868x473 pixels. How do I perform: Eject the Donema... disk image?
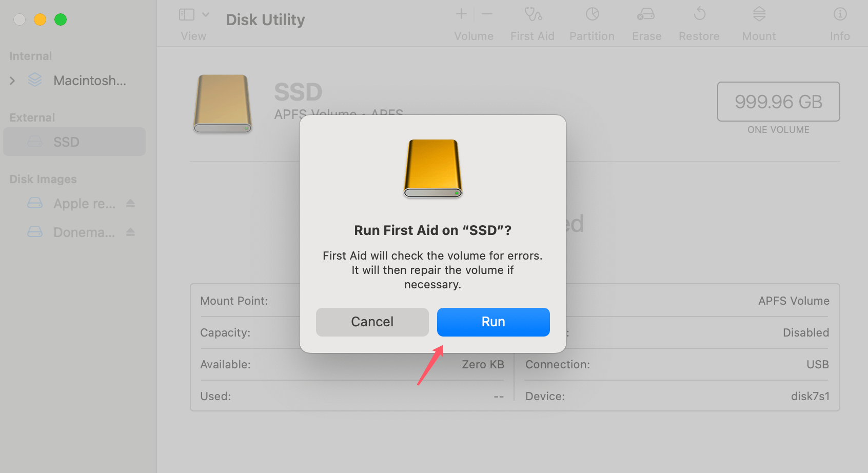(x=130, y=232)
